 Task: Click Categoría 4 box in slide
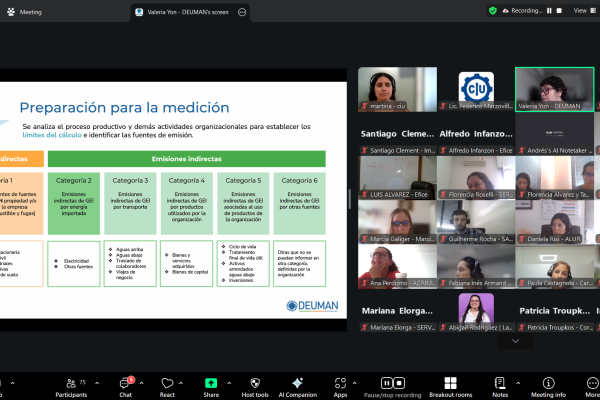[187, 203]
